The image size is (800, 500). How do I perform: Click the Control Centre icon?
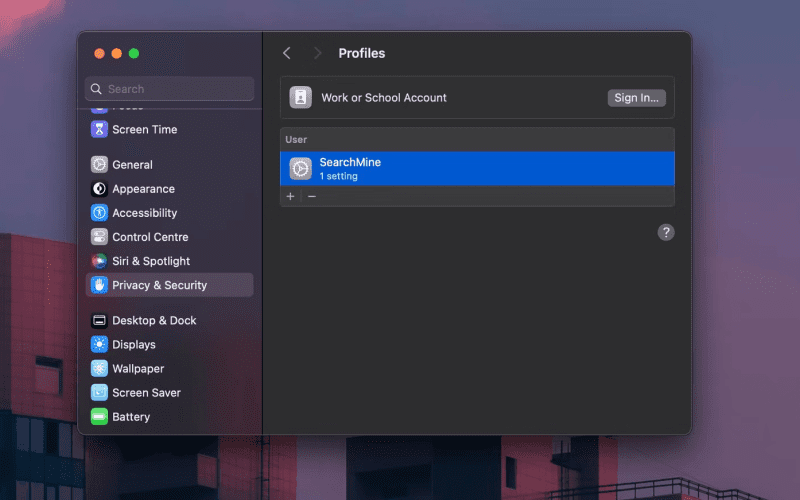[x=99, y=237]
